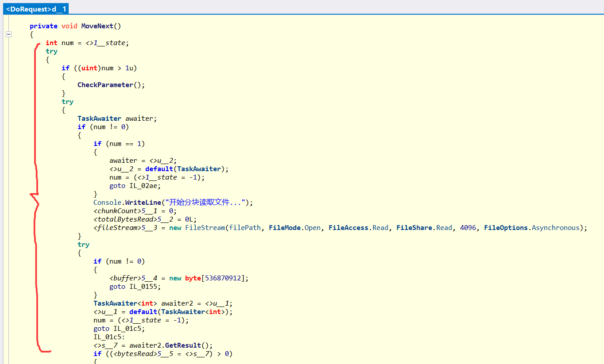Screen dimensions: 604x364
Task: Collapse the MoveNext method fold marker
Action: [x=8, y=34]
